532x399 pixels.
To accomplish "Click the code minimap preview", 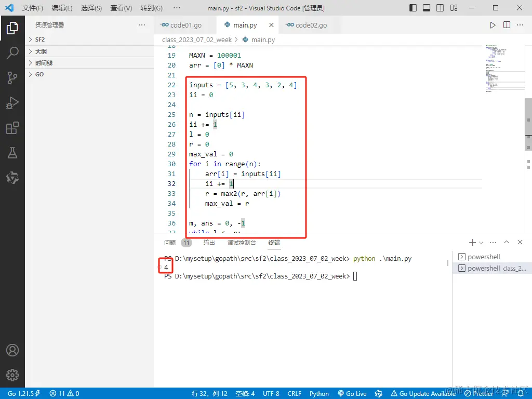I will [505, 70].
